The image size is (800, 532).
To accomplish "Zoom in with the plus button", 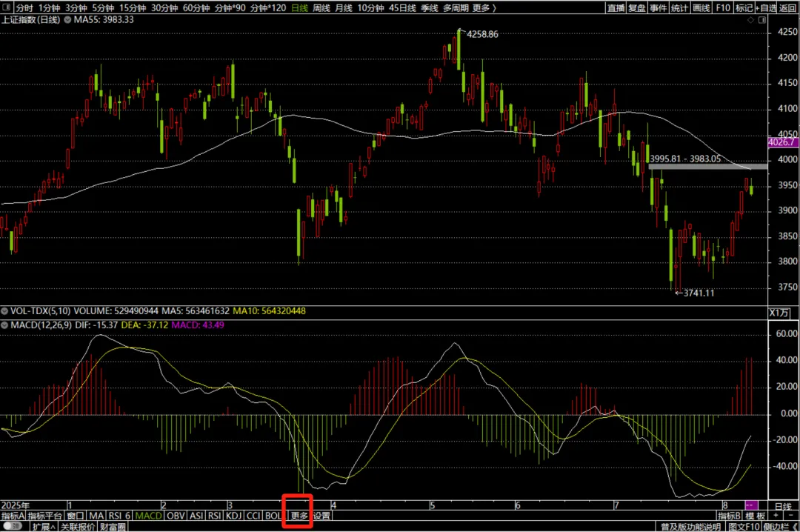I will (x=776, y=516).
